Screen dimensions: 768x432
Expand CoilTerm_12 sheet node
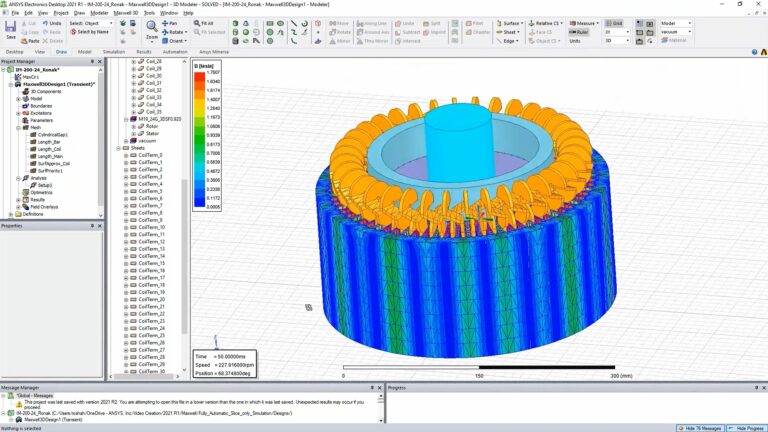click(126, 241)
